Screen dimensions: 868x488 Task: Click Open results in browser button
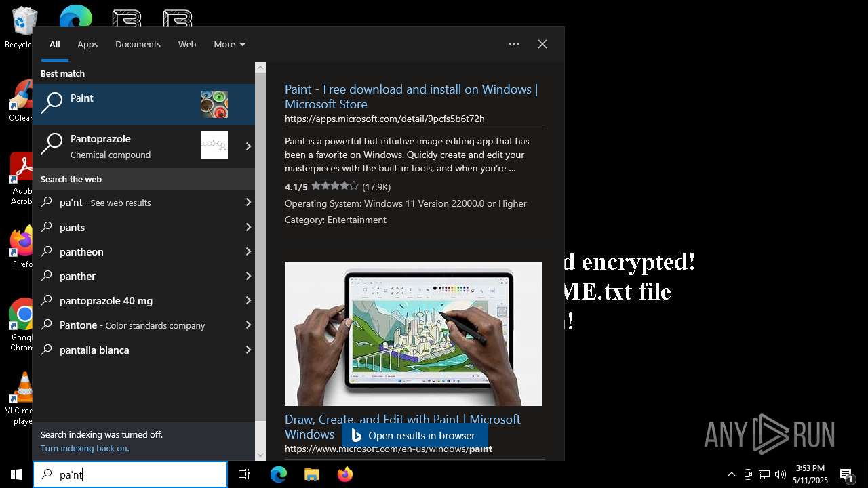[414, 435]
